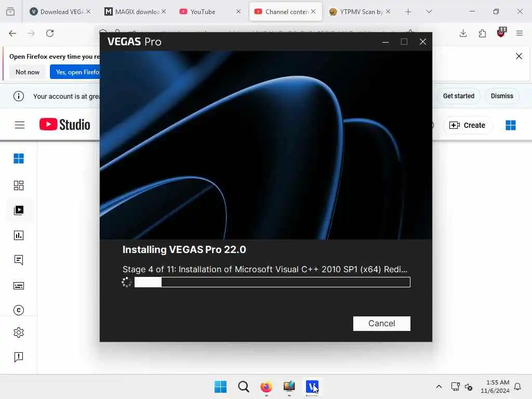Open the notification bell in system tray
Viewport: 532px width, 399px height.
click(x=517, y=387)
